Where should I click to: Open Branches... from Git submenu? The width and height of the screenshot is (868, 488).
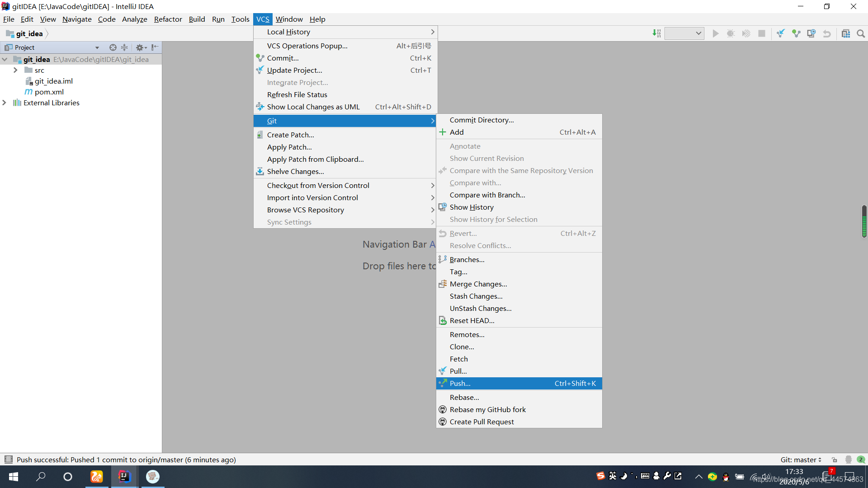coord(519,259)
